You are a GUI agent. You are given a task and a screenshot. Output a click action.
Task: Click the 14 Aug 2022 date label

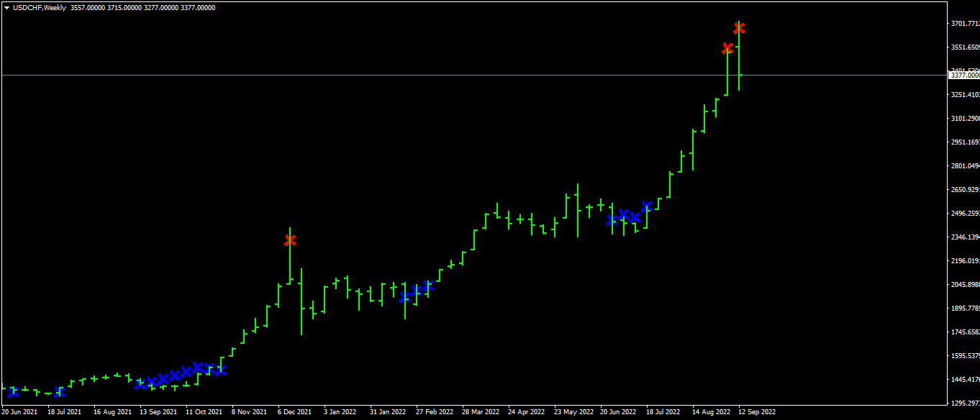(711, 412)
